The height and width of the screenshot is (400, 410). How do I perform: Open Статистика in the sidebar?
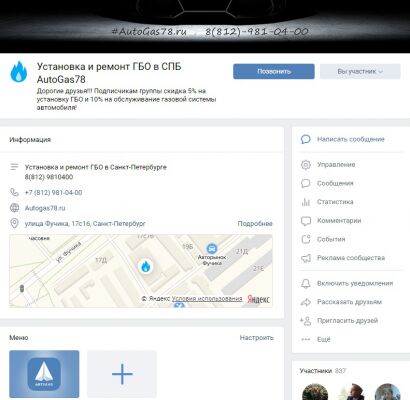tap(335, 202)
